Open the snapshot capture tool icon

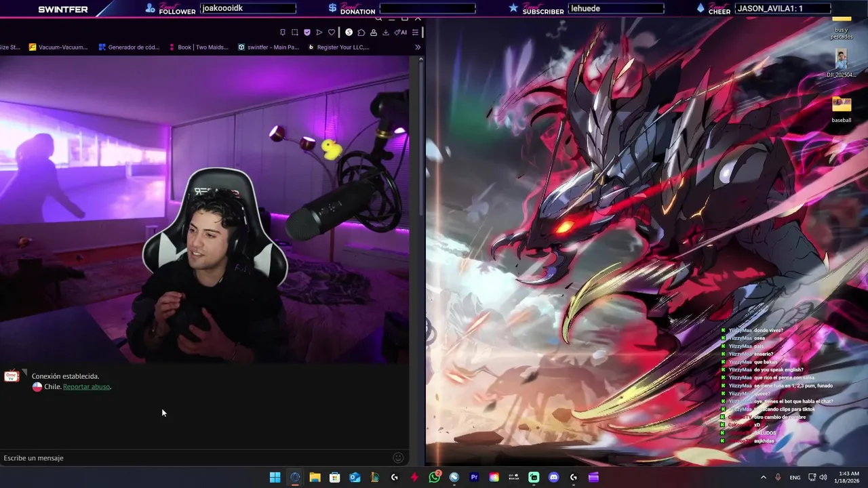[x=295, y=32]
